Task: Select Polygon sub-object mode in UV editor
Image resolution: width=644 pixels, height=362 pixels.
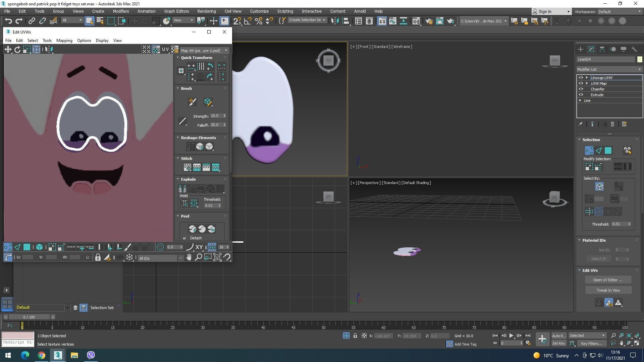Action: 26,247
